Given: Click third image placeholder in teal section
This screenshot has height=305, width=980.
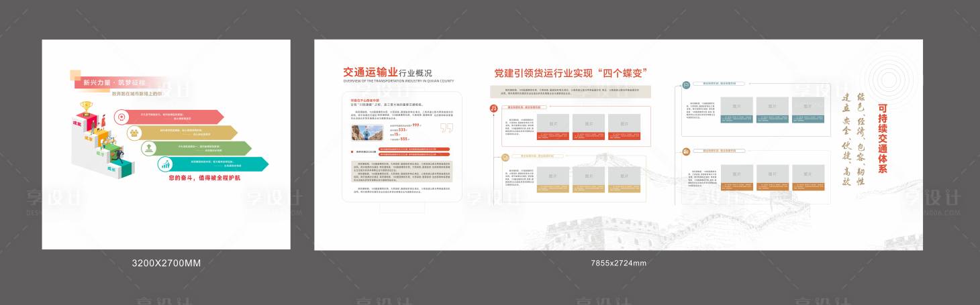Looking at the screenshot, I should tap(808, 106).
